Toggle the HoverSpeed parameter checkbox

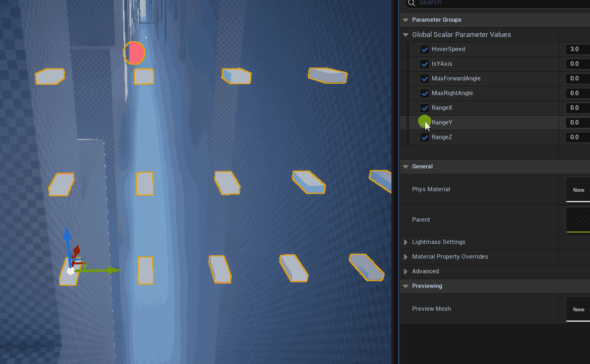click(x=425, y=49)
